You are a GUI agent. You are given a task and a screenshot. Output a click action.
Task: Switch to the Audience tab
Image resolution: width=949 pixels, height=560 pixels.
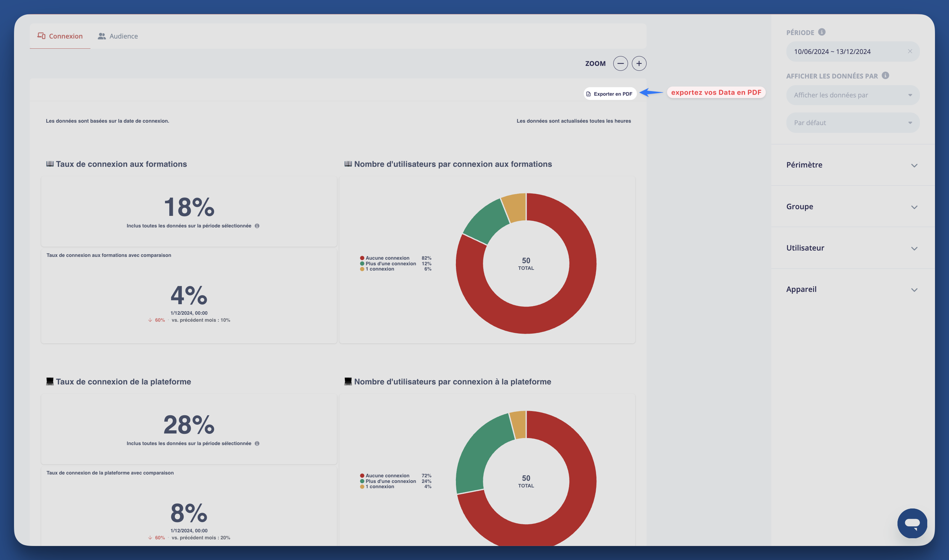[x=118, y=36]
